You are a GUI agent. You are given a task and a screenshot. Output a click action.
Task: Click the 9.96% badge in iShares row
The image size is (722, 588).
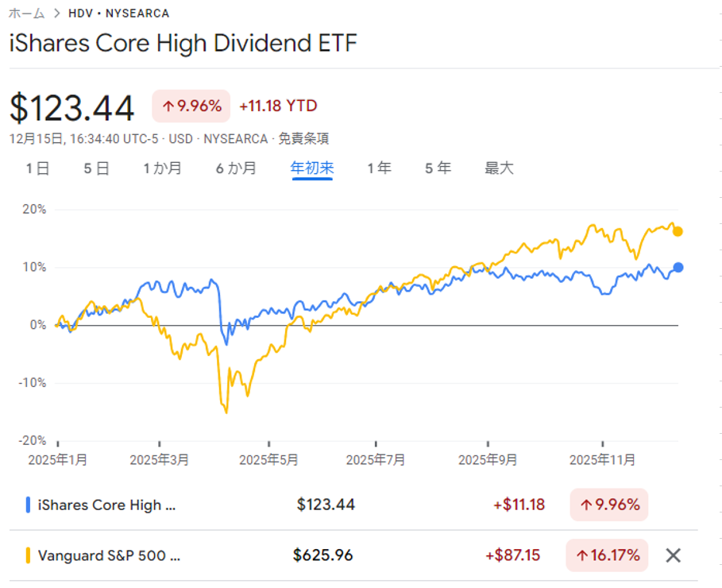(608, 505)
